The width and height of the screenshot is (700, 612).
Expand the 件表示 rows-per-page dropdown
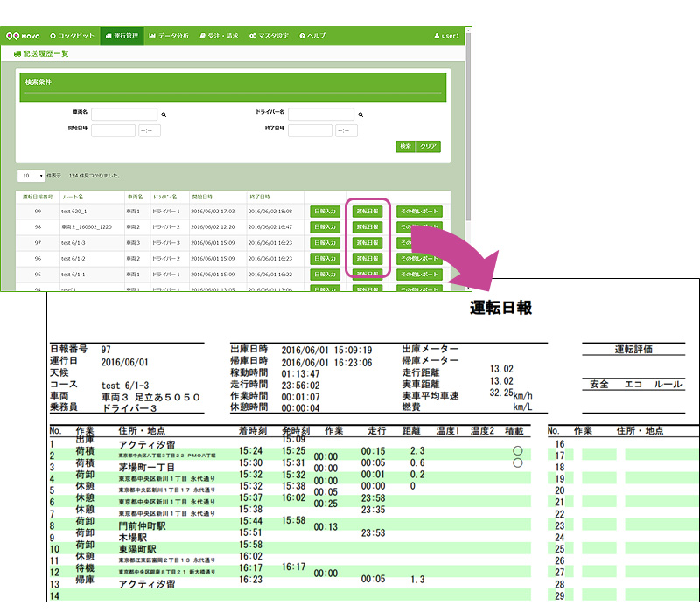30,176
